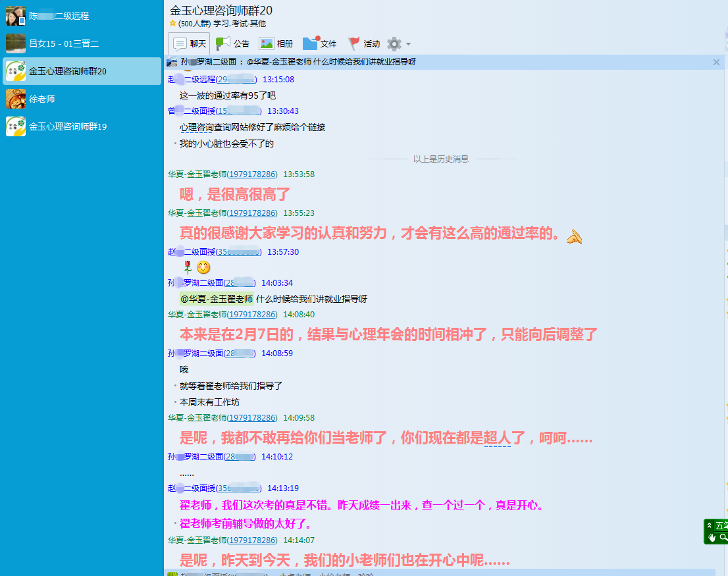728x576 pixels.
Task: Click the @华夏-金玉翟老师 mention tag in message
Action: coord(217,299)
